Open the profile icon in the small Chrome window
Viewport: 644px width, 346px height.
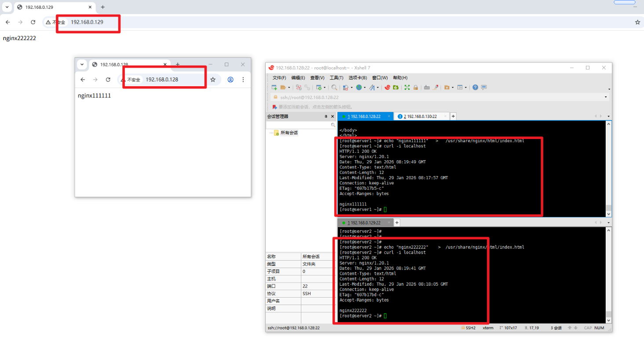tap(230, 80)
